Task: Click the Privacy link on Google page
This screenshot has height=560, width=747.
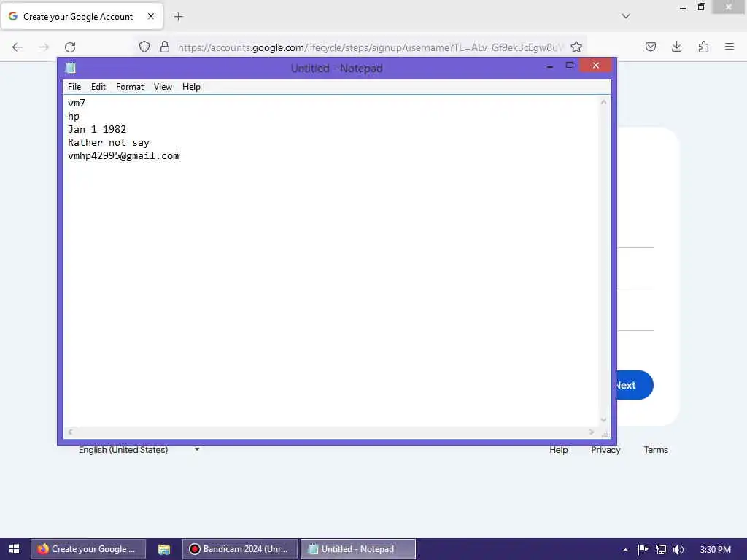Action: 605,450
